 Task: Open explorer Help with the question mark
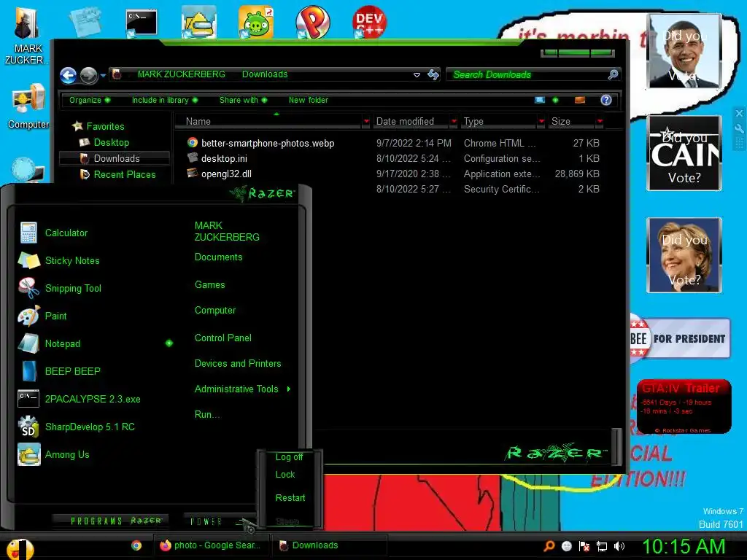[x=606, y=100]
